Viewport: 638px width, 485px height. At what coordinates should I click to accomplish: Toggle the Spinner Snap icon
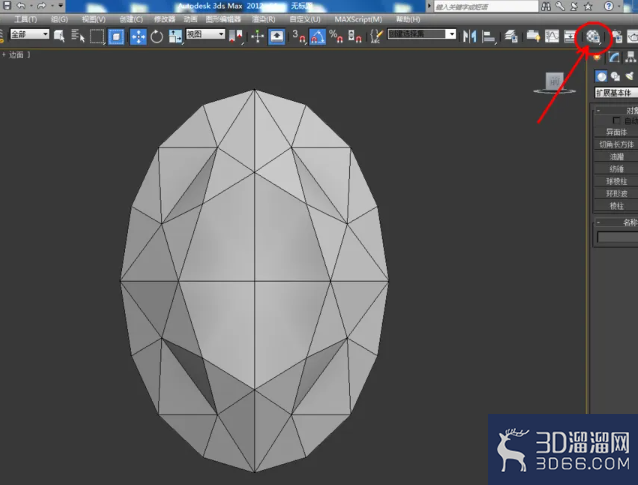(355, 37)
